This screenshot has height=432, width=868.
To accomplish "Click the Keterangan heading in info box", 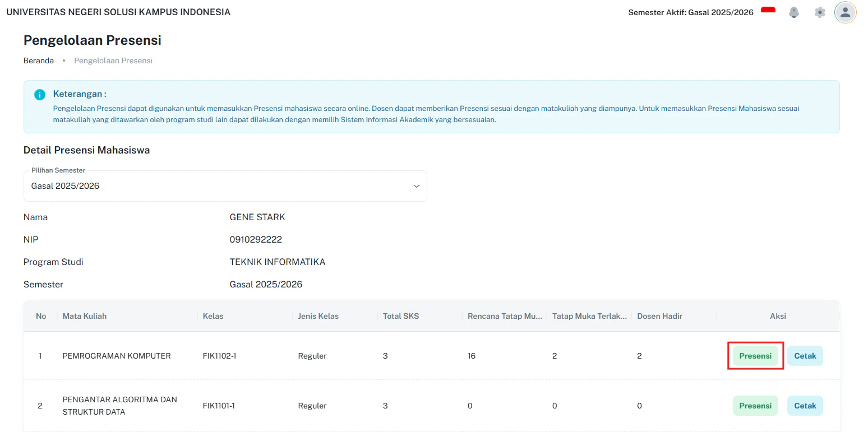I will click(80, 94).
